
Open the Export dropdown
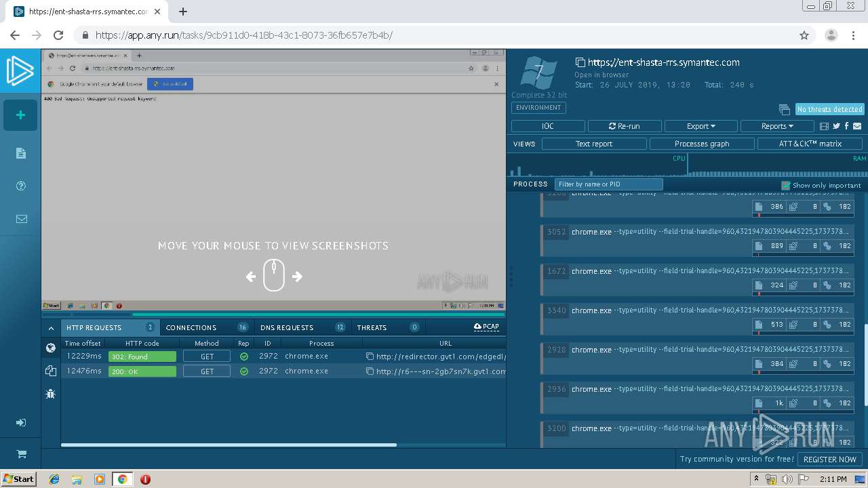(x=701, y=126)
